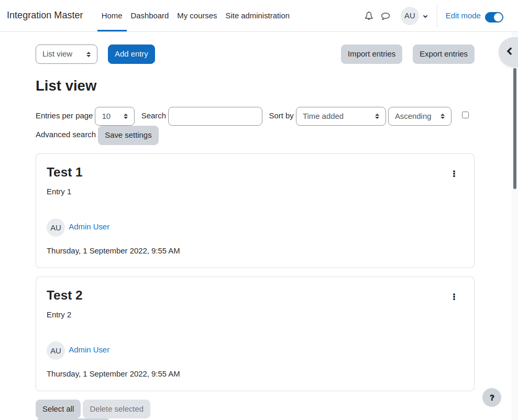Open Admin User link in Test 1
The height and width of the screenshot is (420, 518).
pos(89,227)
